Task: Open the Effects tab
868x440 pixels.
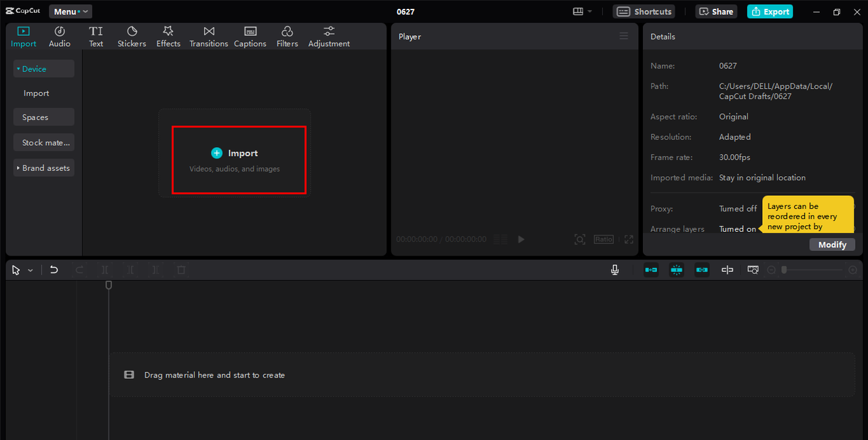Action: pos(168,37)
